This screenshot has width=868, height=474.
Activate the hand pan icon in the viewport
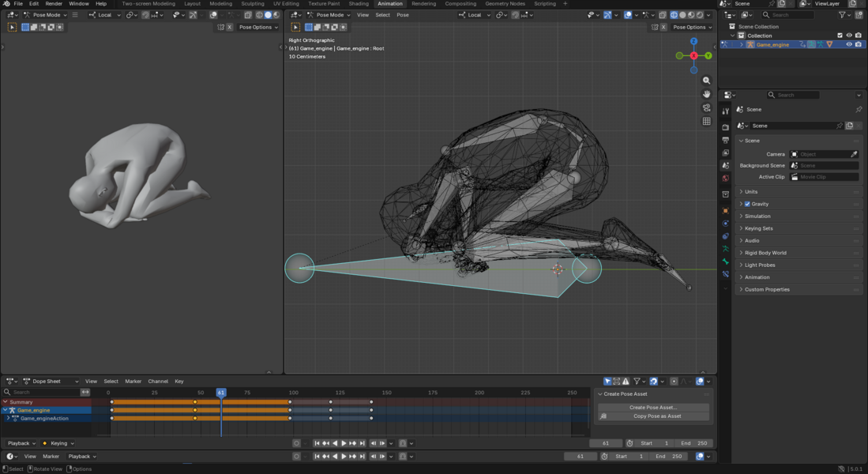pyautogui.click(x=705, y=94)
